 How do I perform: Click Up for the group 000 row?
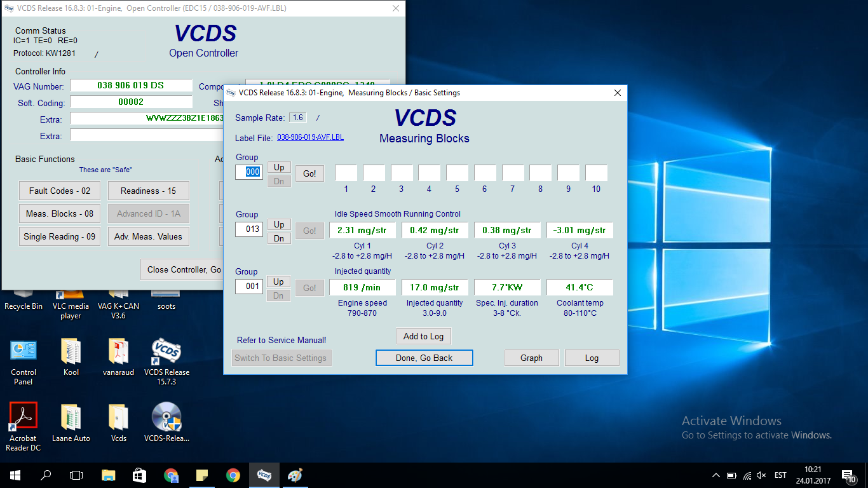279,167
